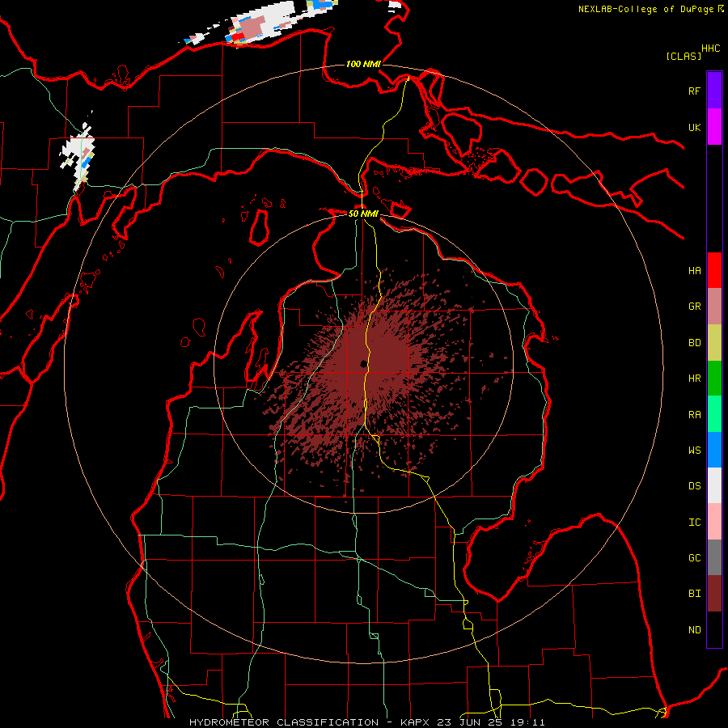Click the DS legend label
728x728 pixels.
click(694, 486)
